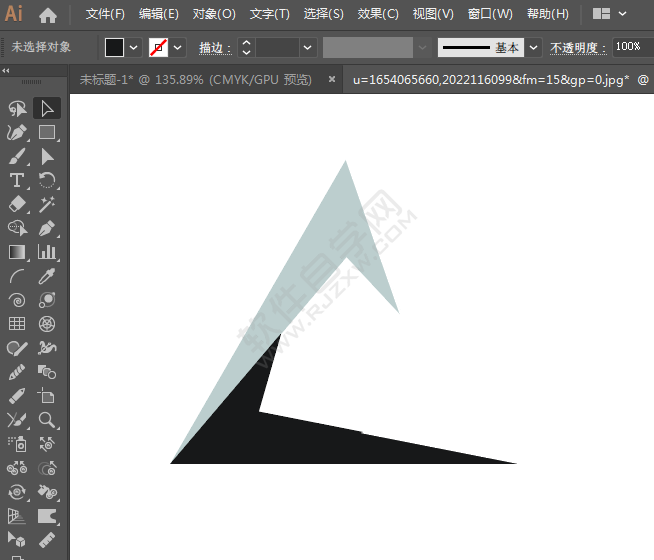Select the Rectangle tool
The width and height of the screenshot is (654, 560).
click(x=47, y=132)
